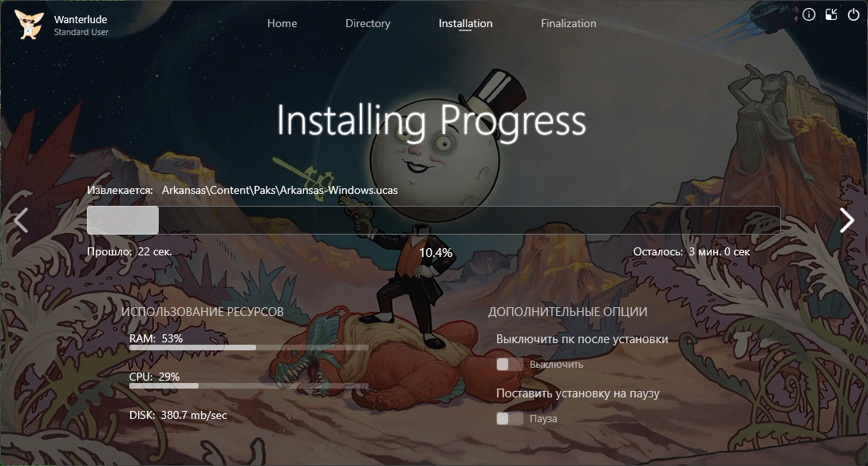This screenshot has height=466, width=868.
Task: Click the shrink-window icon beside the power icon
Action: (x=831, y=14)
